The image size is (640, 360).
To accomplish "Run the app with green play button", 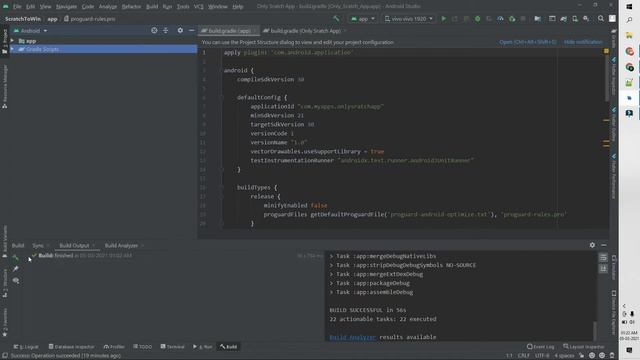I will pos(444,19).
